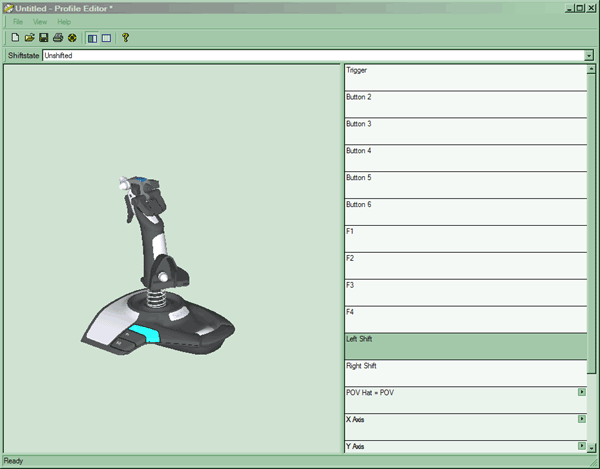Save the profile with floppy disk icon
Screen dimensions: 600x469
[x=44, y=38]
